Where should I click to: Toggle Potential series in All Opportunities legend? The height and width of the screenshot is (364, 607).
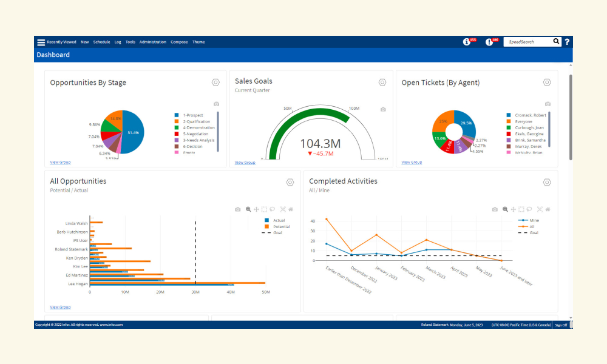click(277, 227)
